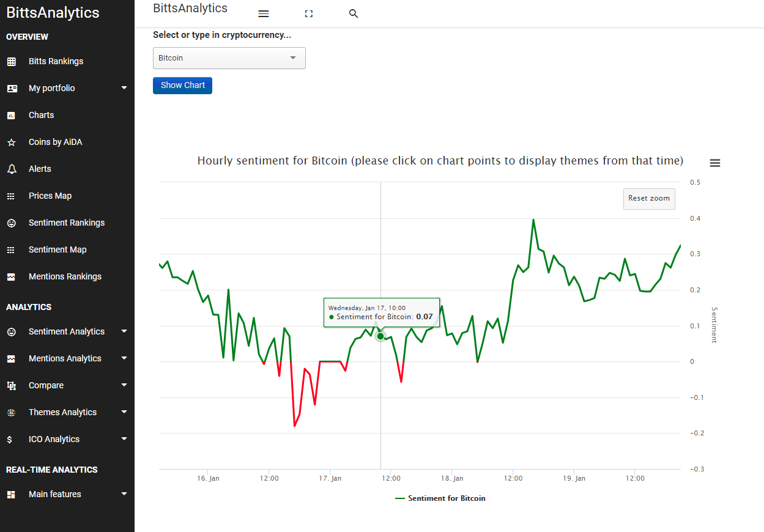Viewport: 764px width, 532px height.
Task: Click the ICO Analytics dollar icon
Action: pyautogui.click(x=9, y=439)
